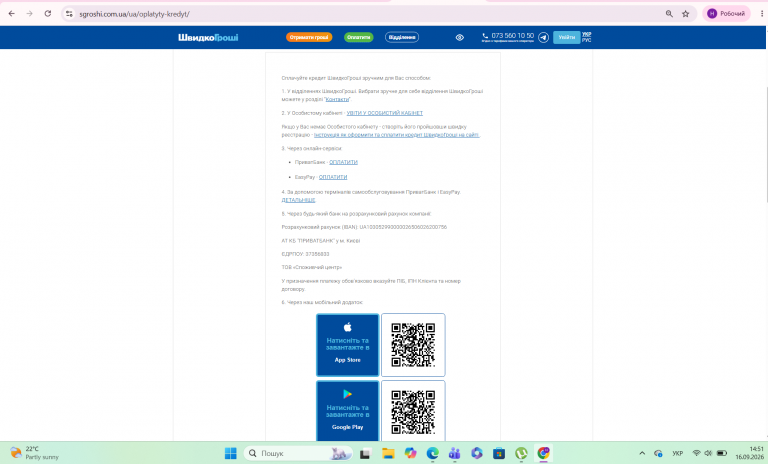
Task: Click the QR code beside Google Play
Action: click(413, 412)
